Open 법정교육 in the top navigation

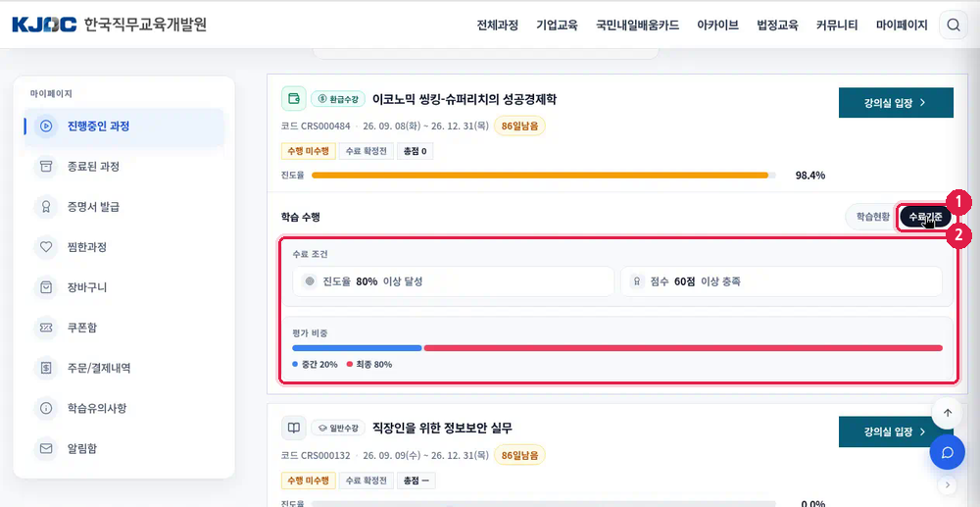point(777,25)
